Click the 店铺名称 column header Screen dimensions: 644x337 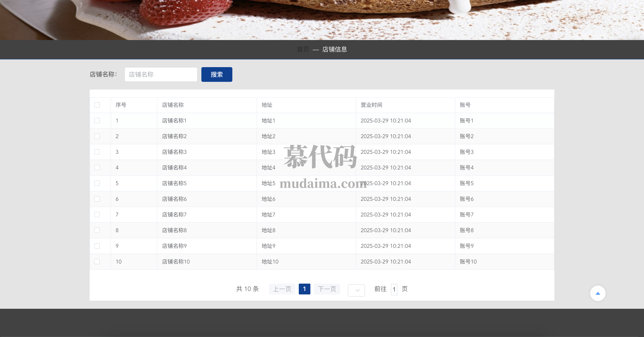click(173, 105)
